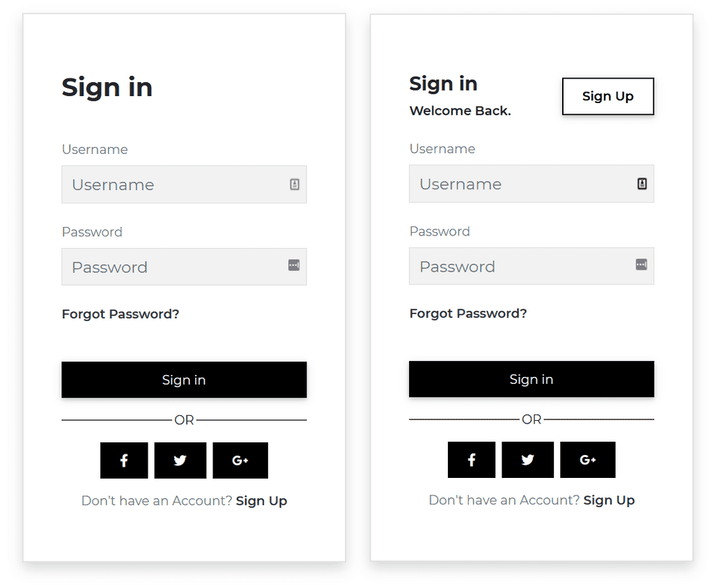Image resolution: width=721 pixels, height=588 pixels.
Task: Click Twitter icon in left sign-in form
Action: pyautogui.click(x=180, y=461)
